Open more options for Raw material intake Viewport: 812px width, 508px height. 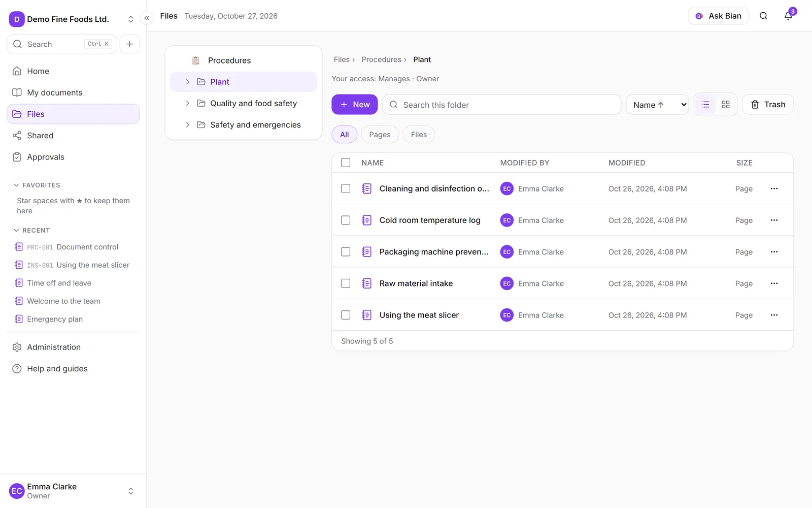(774, 283)
